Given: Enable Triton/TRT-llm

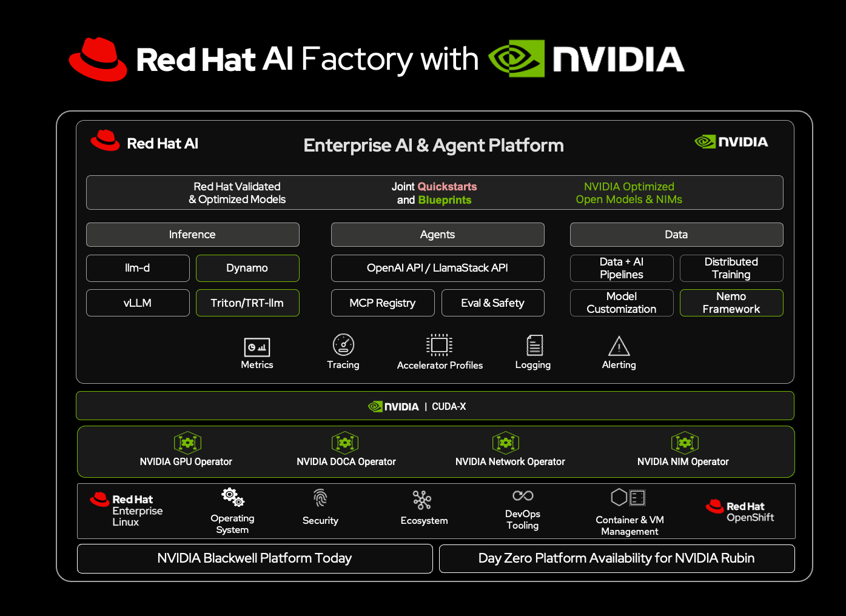Looking at the screenshot, I should pyautogui.click(x=247, y=303).
